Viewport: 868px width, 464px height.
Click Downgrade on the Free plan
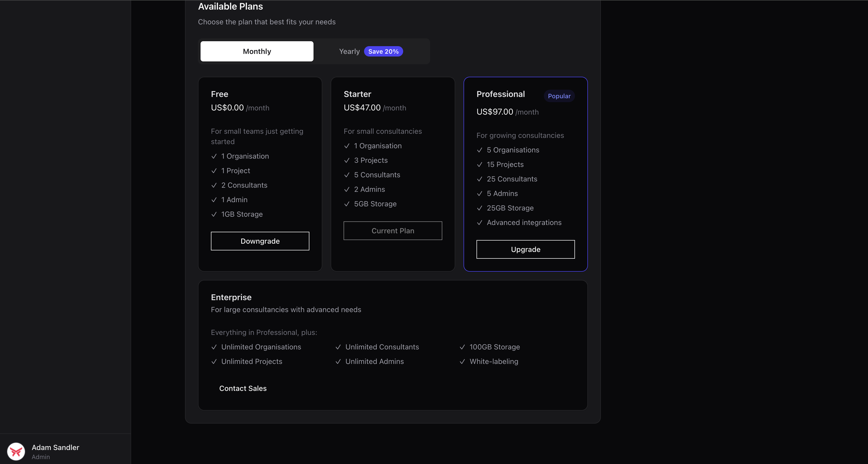260,241
